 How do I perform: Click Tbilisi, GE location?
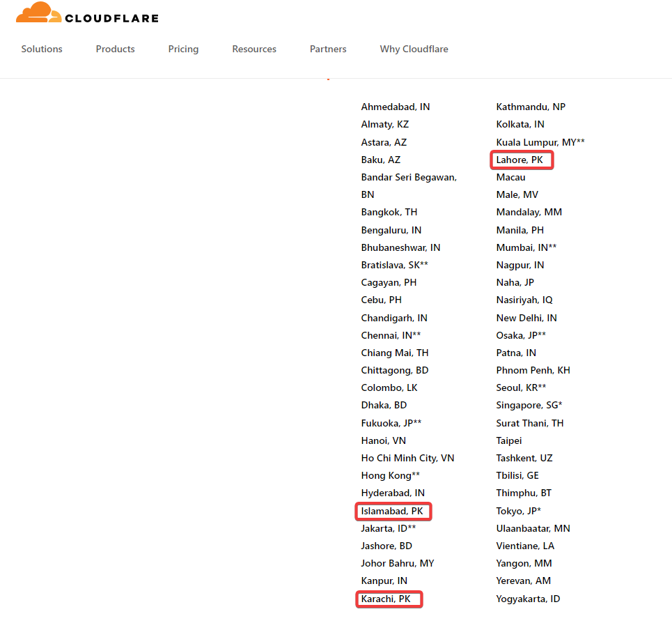(517, 475)
